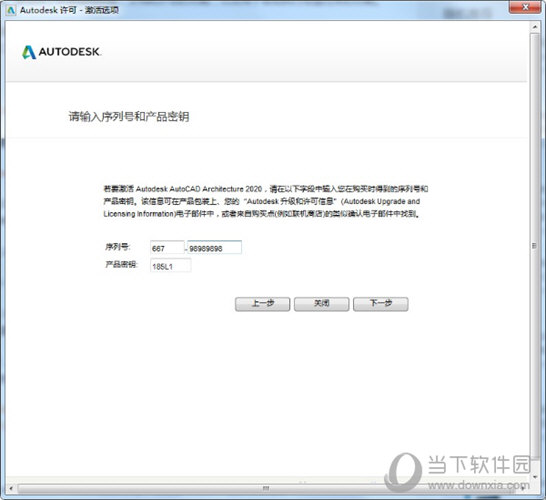Click the Autodesk logo in header
546x500 pixels.
61,52
